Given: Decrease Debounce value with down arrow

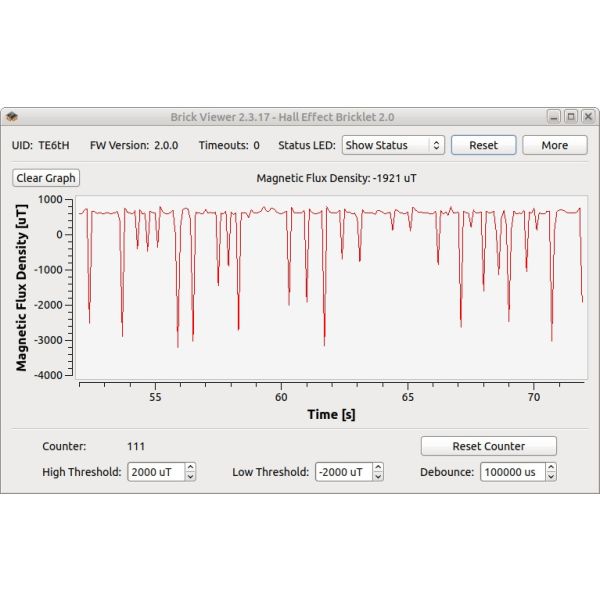Looking at the screenshot, I should 551,476.
